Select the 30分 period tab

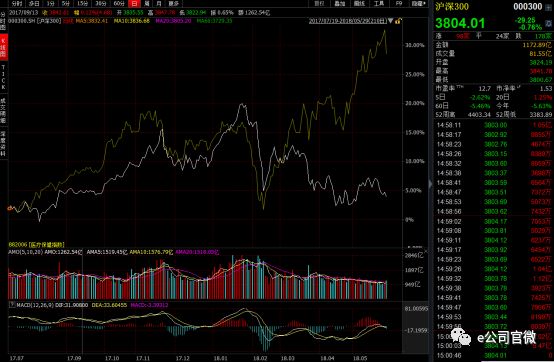(x=101, y=4)
